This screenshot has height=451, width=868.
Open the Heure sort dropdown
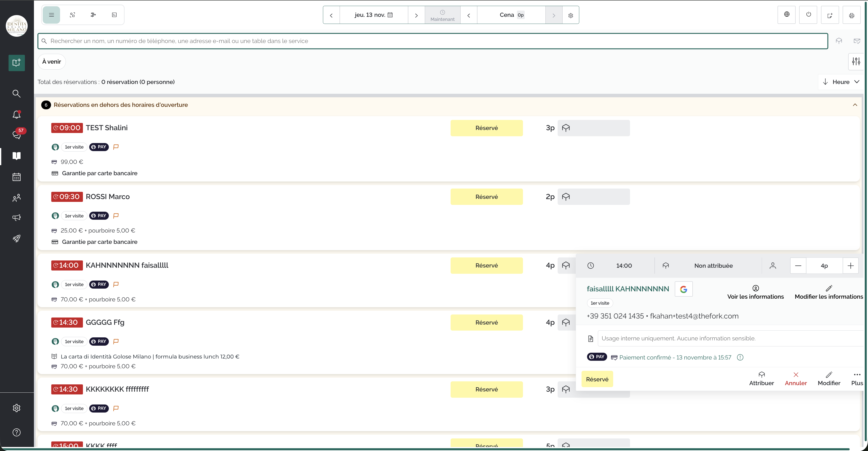pyautogui.click(x=840, y=81)
